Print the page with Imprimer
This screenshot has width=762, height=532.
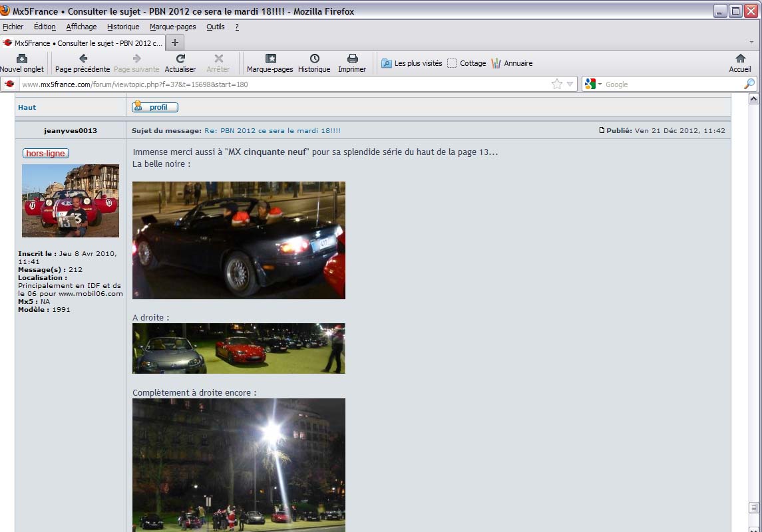coord(352,63)
